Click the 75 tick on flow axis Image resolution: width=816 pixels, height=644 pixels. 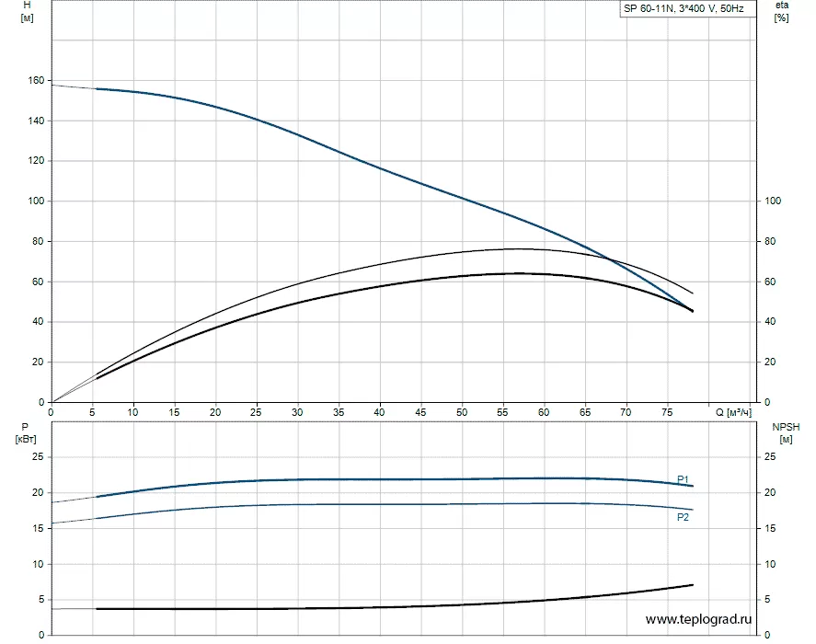pyautogui.click(x=667, y=412)
